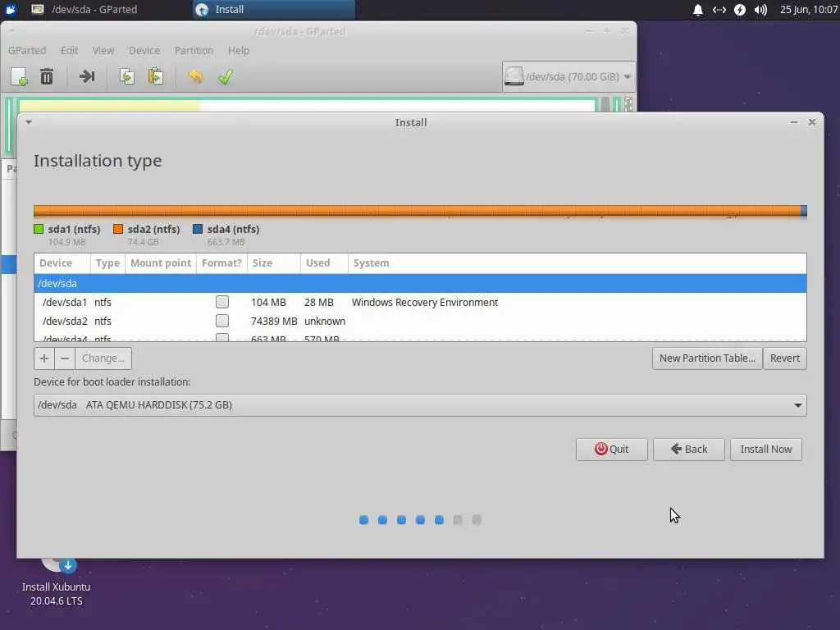Click the Format? column header
This screenshot has height=630, width=840.
tap(221, 263)
